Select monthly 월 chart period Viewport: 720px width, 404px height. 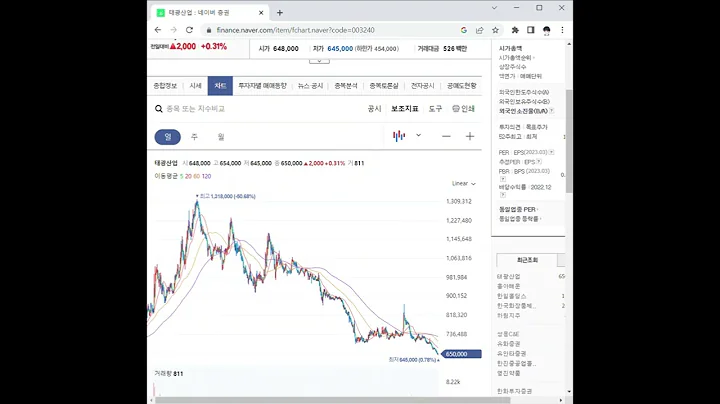coord(221,137)
